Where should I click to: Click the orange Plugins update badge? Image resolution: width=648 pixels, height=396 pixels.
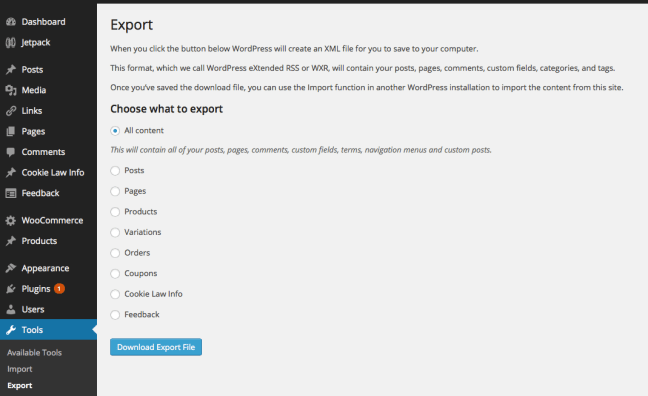click(x=60, y=289)
